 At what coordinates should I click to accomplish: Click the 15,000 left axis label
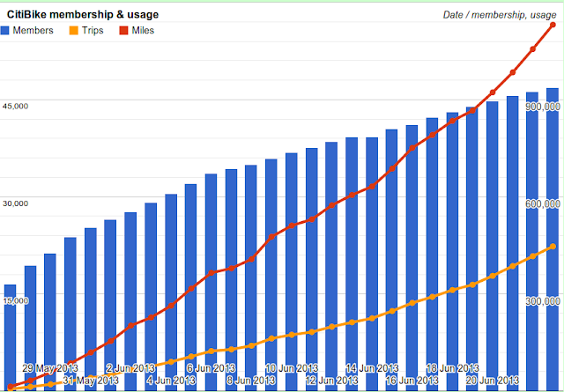click(x=16, y=301)
